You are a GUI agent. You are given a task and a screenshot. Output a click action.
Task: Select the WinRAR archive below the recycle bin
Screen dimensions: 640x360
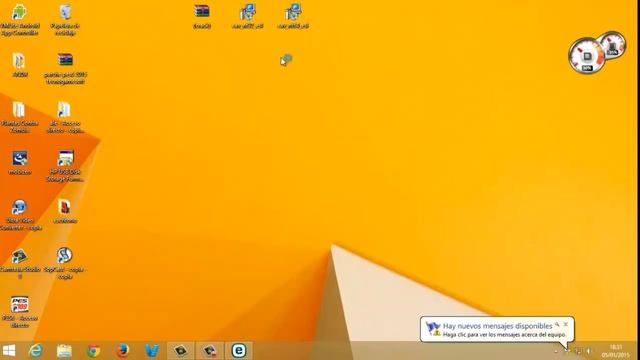pos(65,68)
